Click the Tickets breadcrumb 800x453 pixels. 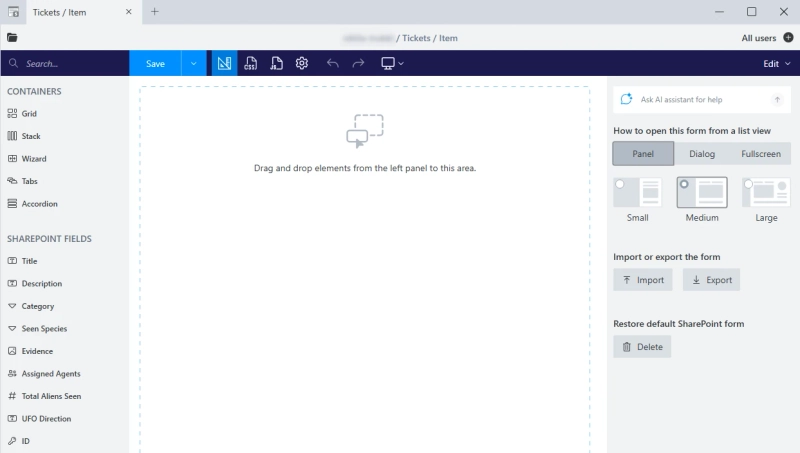point(416,38)
